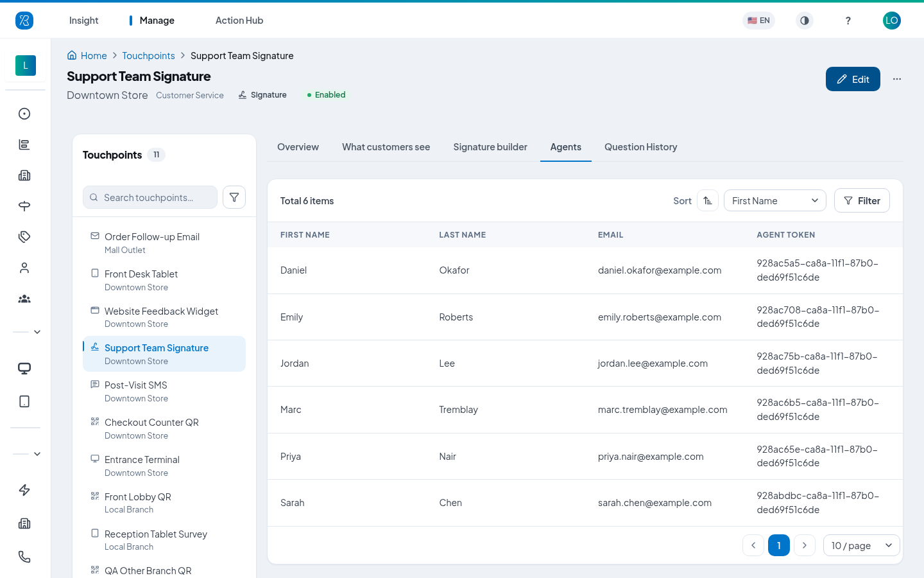Toggle the sort direction icon button
The image size is (924, 578).
coord(708,200)
